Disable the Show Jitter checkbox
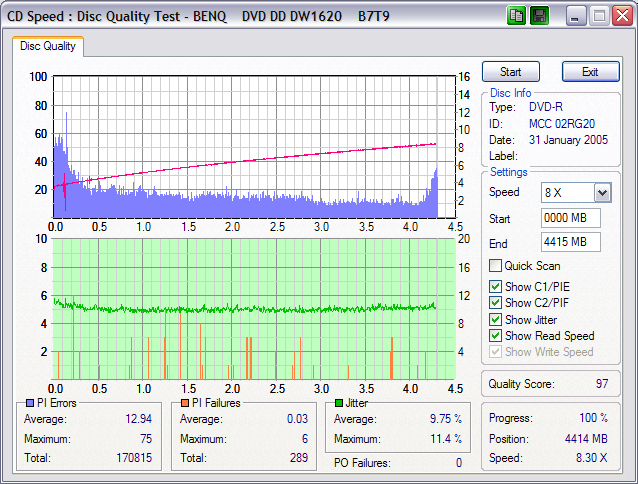The width and height of the screenshot is (638, 484). tap(495, 320)
